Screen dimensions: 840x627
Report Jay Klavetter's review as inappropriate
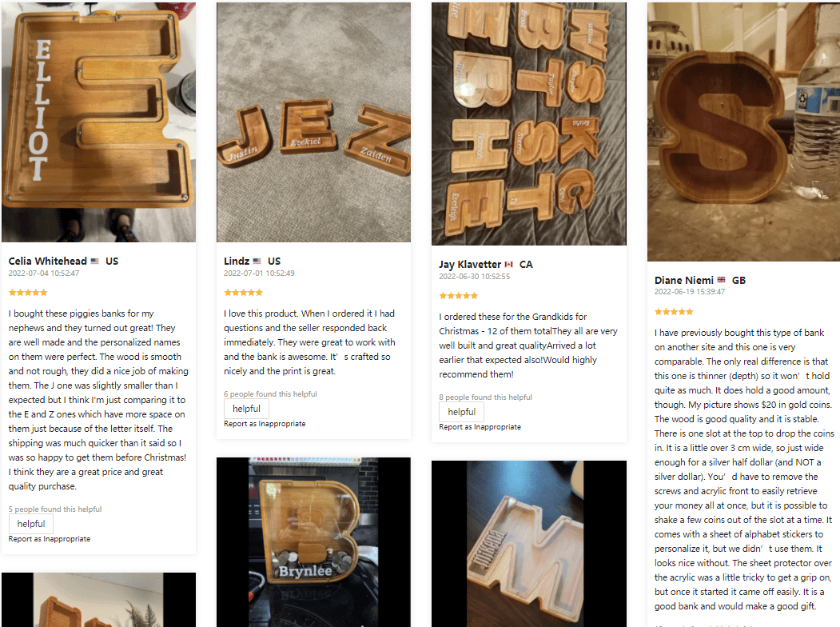480,427
